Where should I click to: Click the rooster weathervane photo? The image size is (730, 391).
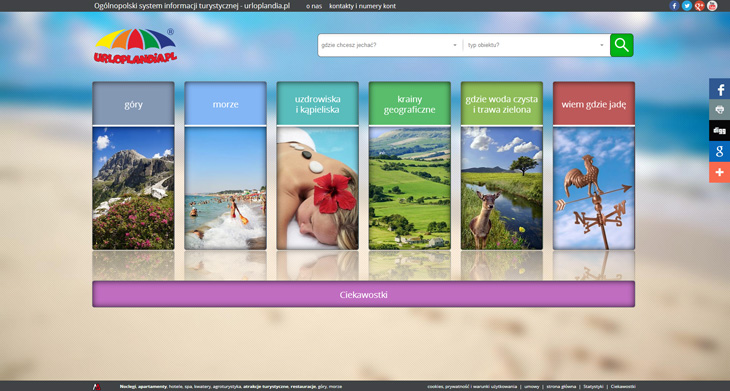tap(594, 189)
